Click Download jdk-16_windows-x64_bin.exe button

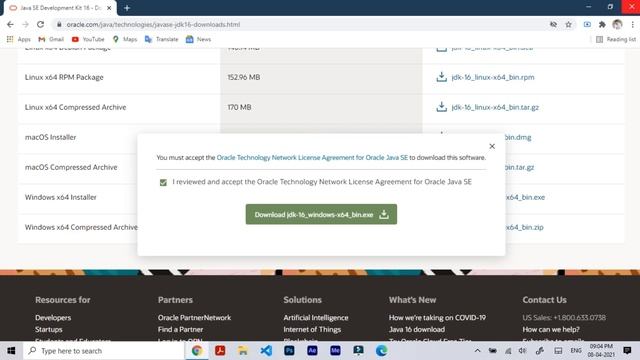(321, 214)
